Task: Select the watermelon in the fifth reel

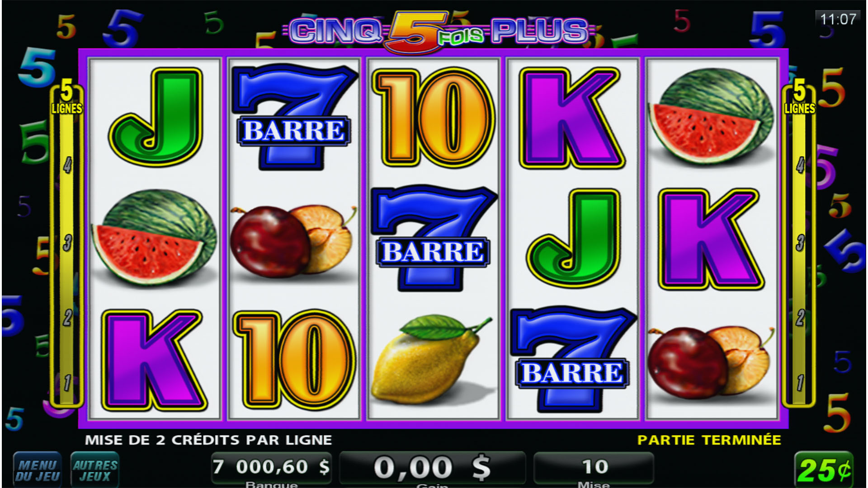Action: tap(711, 115)
